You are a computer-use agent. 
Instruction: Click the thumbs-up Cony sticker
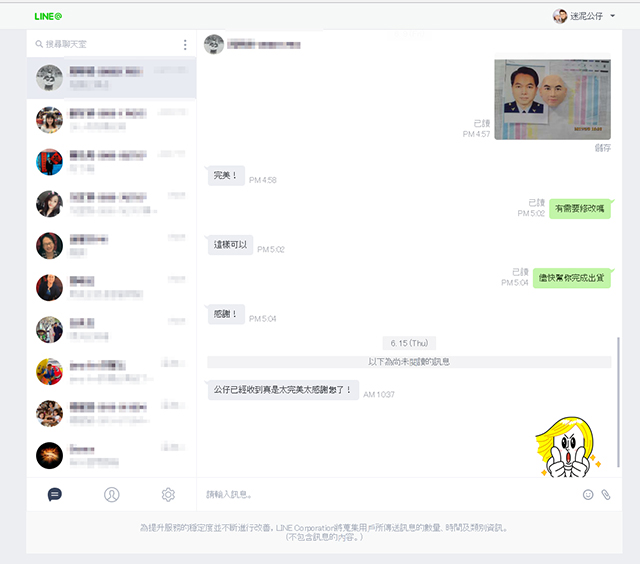[x=568, y=447]
